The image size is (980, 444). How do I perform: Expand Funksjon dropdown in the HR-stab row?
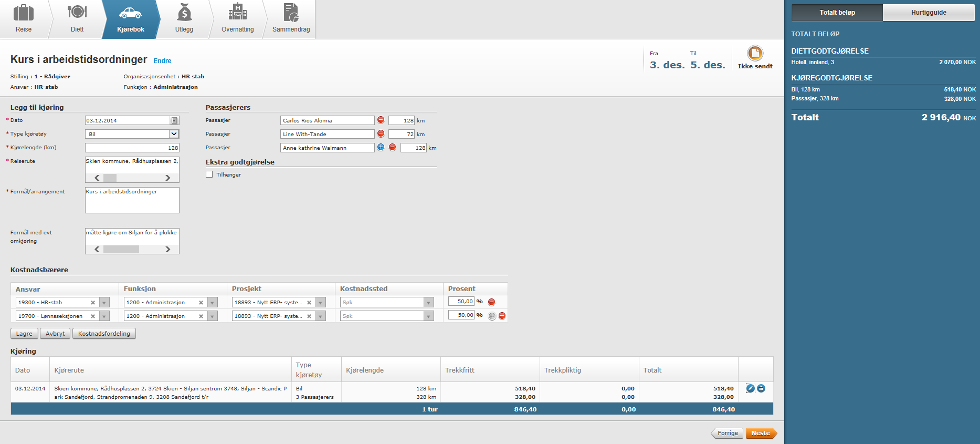[213, 303]
